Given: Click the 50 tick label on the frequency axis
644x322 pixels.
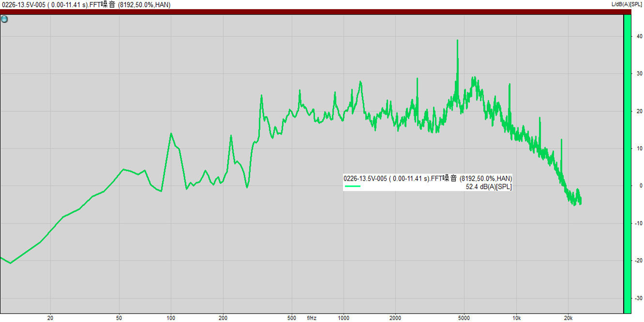Looking at the screenshot, I should pos(119,318).
